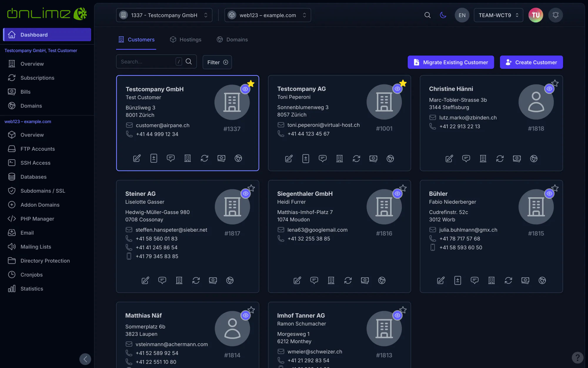Click customer number #1818

point(536,129)
